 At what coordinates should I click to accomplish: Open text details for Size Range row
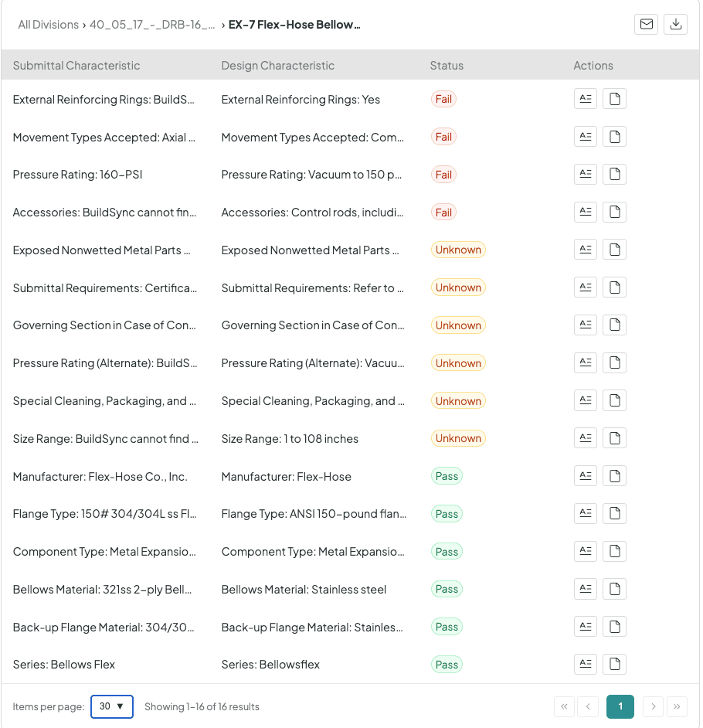(586, 438)
